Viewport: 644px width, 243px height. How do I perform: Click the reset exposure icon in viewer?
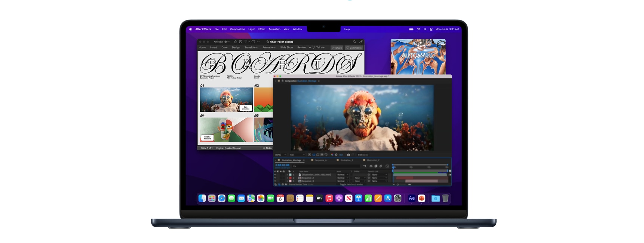(336, 155)
